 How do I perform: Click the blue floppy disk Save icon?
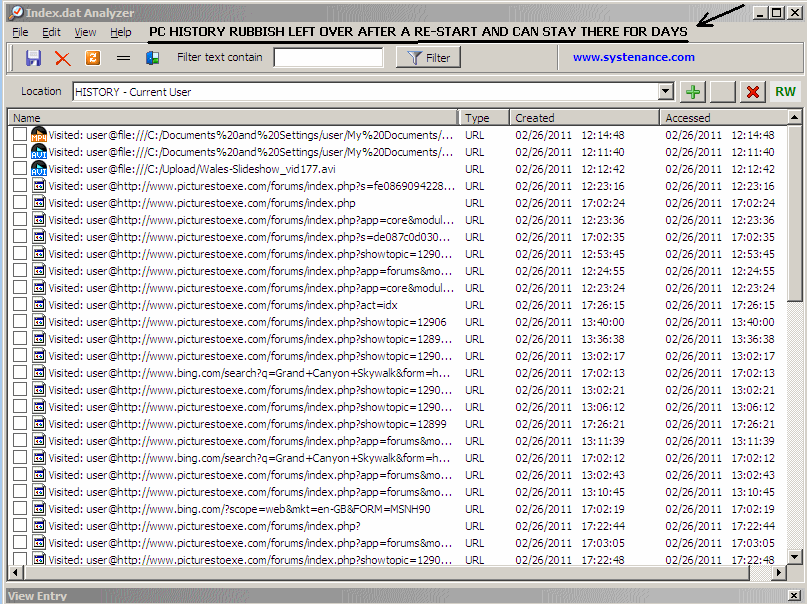[33, 58]
